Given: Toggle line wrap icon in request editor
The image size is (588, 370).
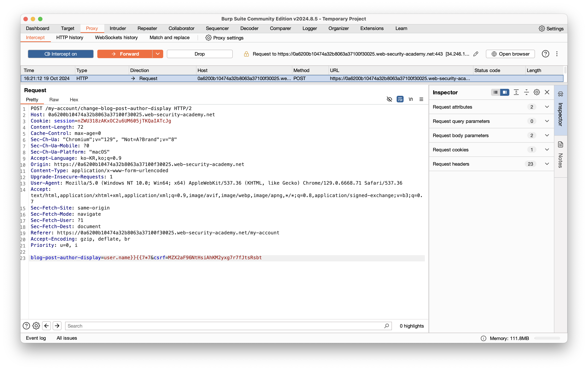Looking at the screenshot, I should (400, 99).
